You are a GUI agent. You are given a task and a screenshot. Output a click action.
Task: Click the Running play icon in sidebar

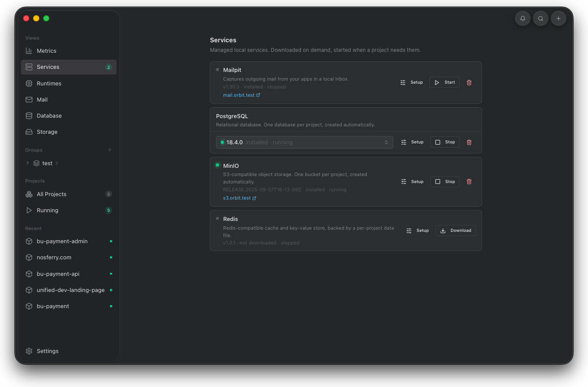click(29, 210)
